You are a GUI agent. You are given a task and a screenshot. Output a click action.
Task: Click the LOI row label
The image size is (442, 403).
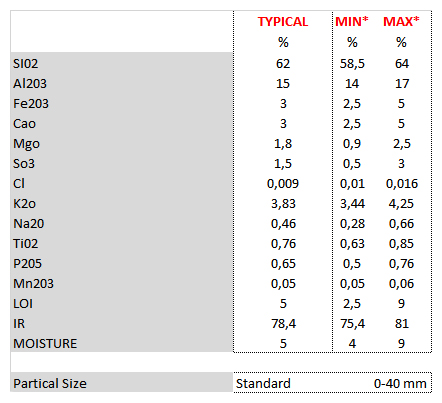pos(23,304)
